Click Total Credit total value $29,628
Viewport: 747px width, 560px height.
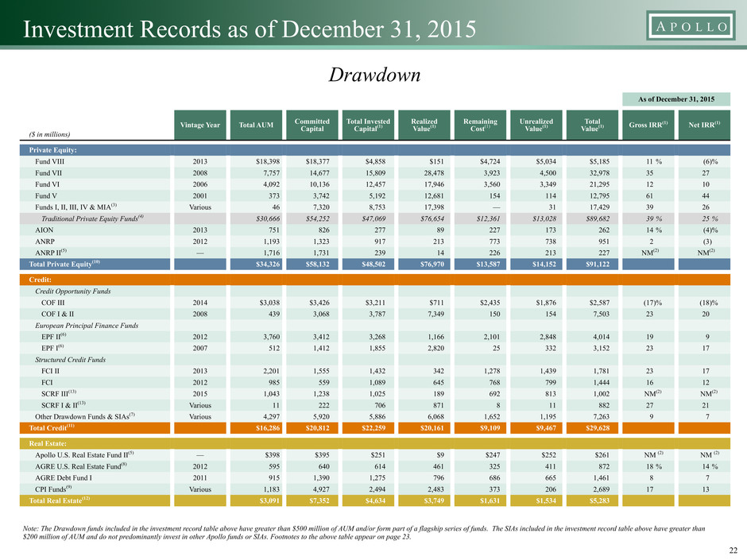coord(598,428)
